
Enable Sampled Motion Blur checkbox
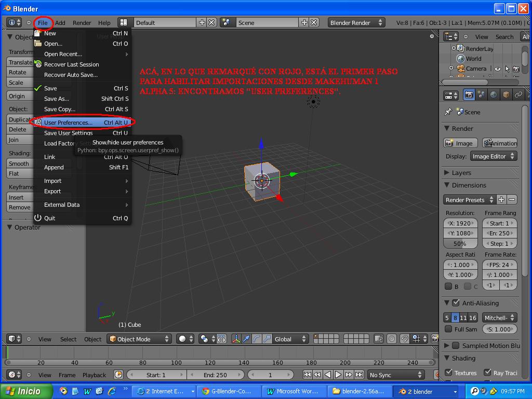tap(456, 345)
